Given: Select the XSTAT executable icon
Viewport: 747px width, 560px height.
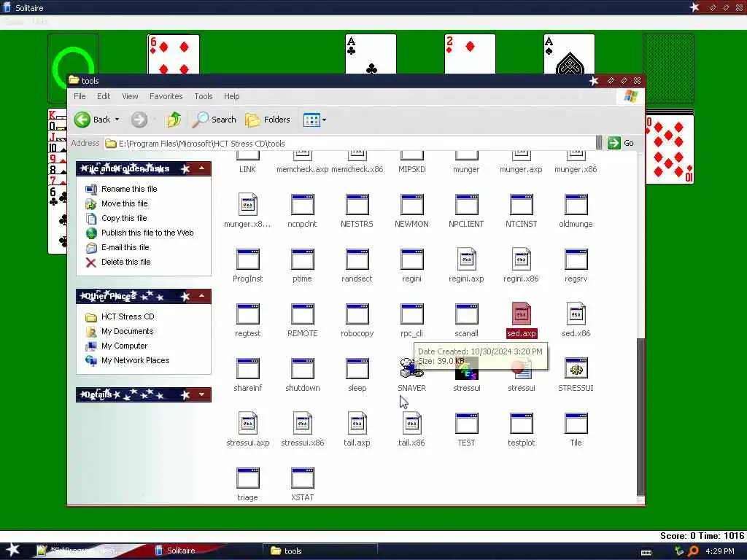Looking at the screenshot, I should click(302, 478).
